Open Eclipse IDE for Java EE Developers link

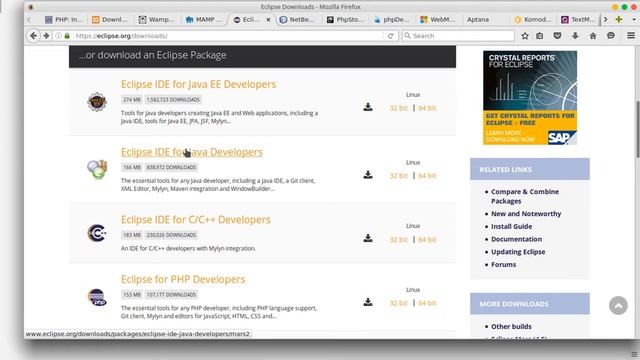point(198,84)
